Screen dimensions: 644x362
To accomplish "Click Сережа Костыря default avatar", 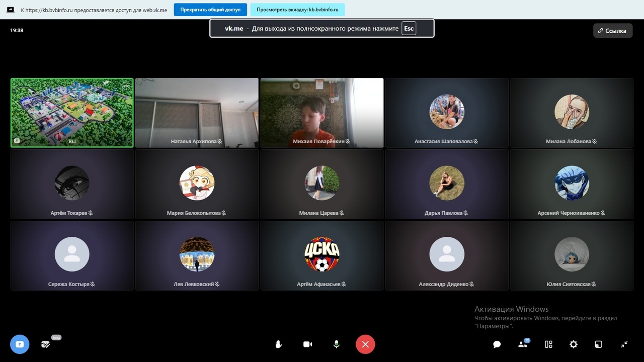I will click(x=72, y=254).
